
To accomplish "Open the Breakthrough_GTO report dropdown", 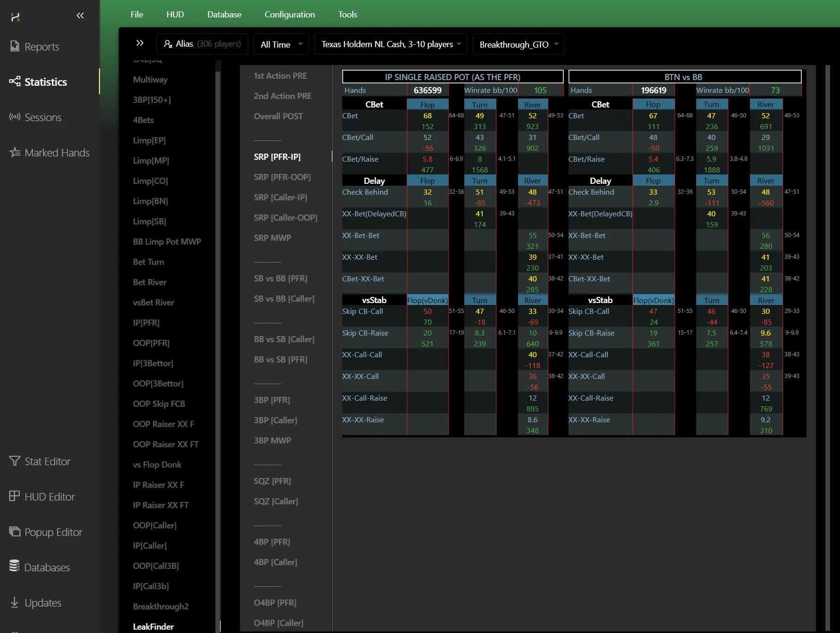I will [518, 44].
